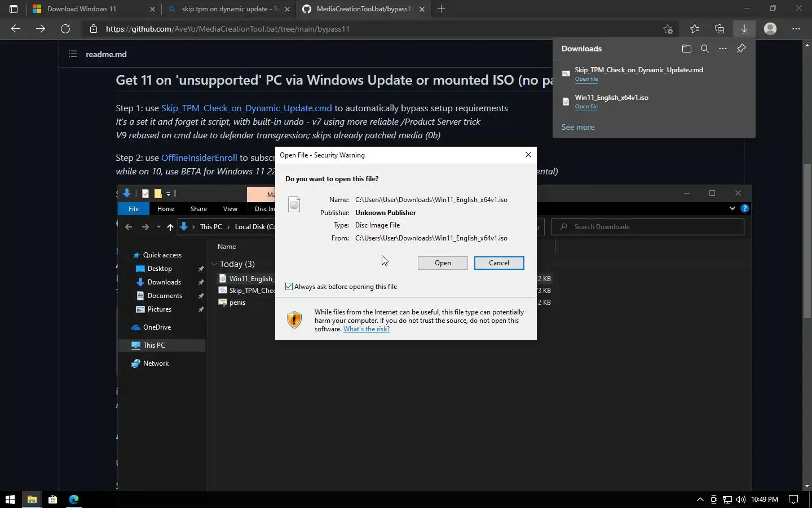
Task: Click the browser page vertical scrollbar
Action: click(x=807, y=240)
